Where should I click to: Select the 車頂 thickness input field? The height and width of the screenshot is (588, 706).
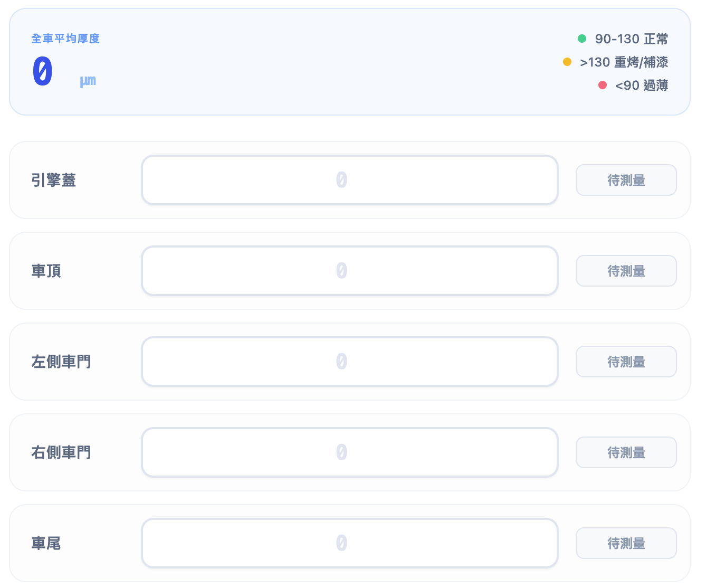point(350,271)
